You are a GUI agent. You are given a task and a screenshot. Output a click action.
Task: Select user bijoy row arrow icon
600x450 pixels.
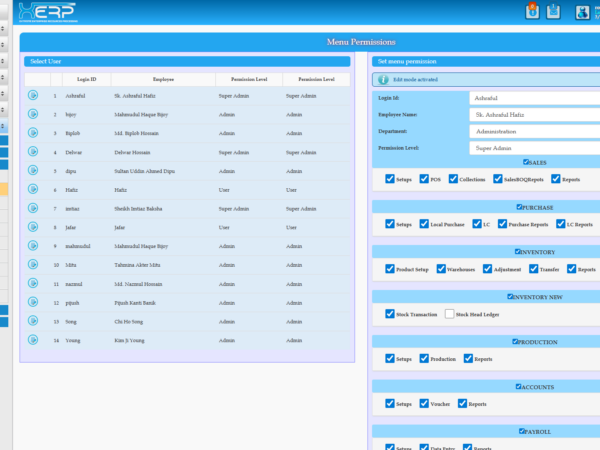(33, 114)
